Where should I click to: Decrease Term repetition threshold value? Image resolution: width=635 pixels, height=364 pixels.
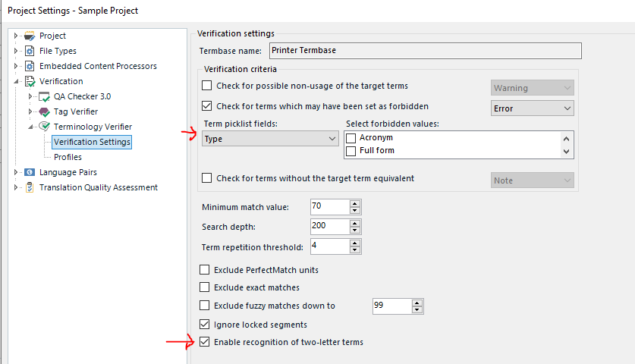pos(355,249)
